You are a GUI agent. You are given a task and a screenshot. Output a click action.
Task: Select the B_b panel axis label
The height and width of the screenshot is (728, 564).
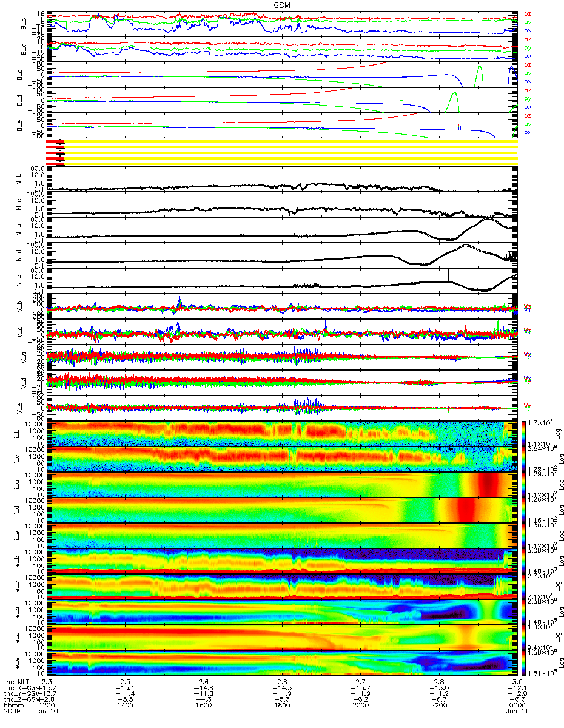[24, 24]
